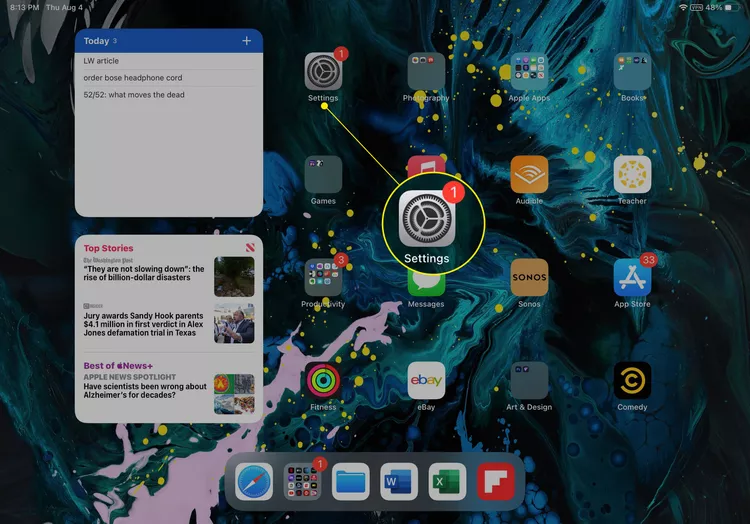750x524 pixels.
Task: Read the billion-dollar disasters story
Action: (x=144, y=273)
